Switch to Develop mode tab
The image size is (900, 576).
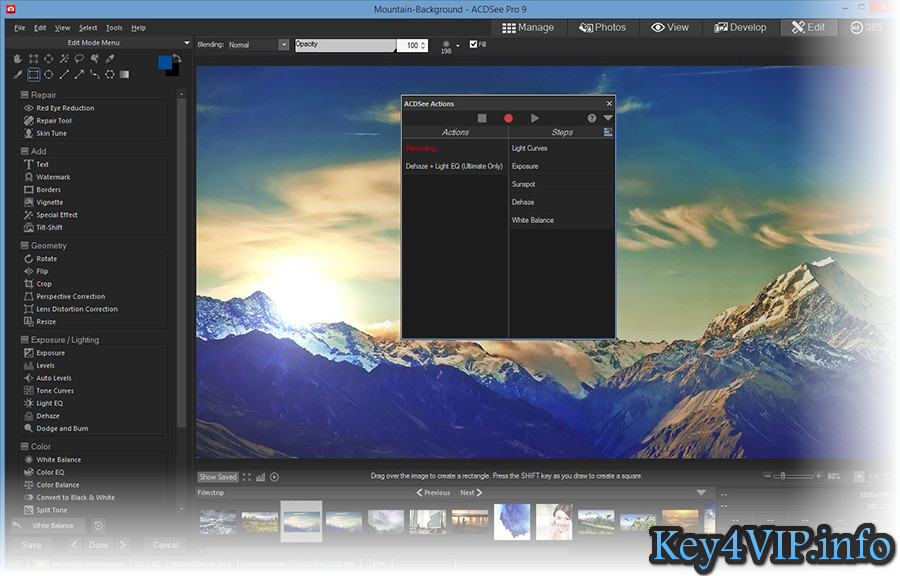pos(740,28)
